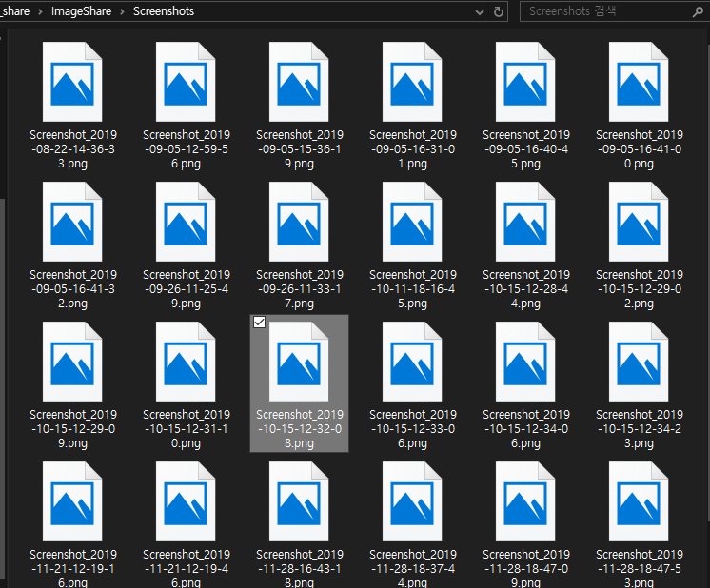Open the address bar history dropdown
Screen dimensions: 710x588
(x=480, y=12)
